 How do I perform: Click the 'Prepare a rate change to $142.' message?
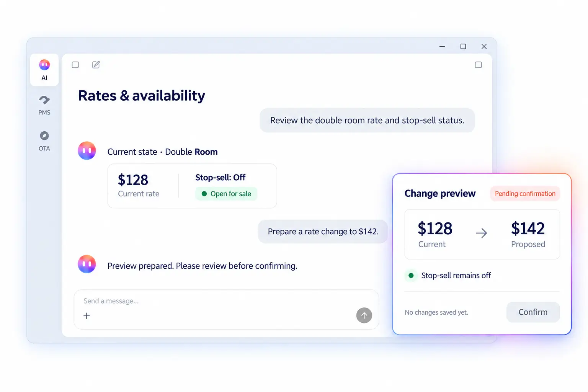[323, 232]
